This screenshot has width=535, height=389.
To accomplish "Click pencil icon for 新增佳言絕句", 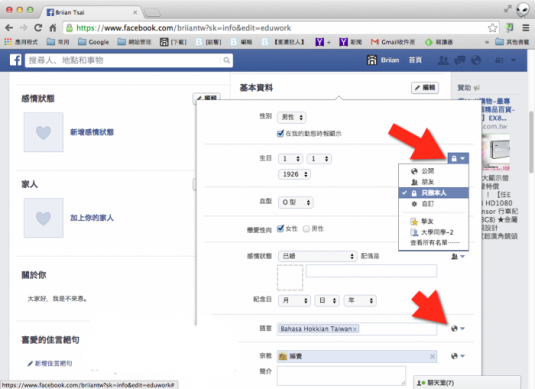I will coord(30,363).
